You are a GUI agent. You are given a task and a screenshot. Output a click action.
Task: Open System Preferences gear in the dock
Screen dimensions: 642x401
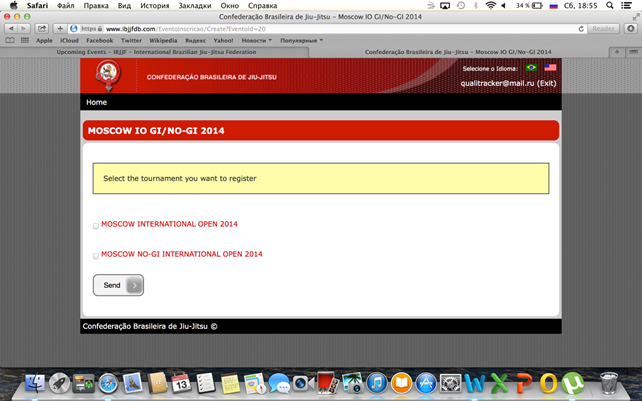[450, 383]
